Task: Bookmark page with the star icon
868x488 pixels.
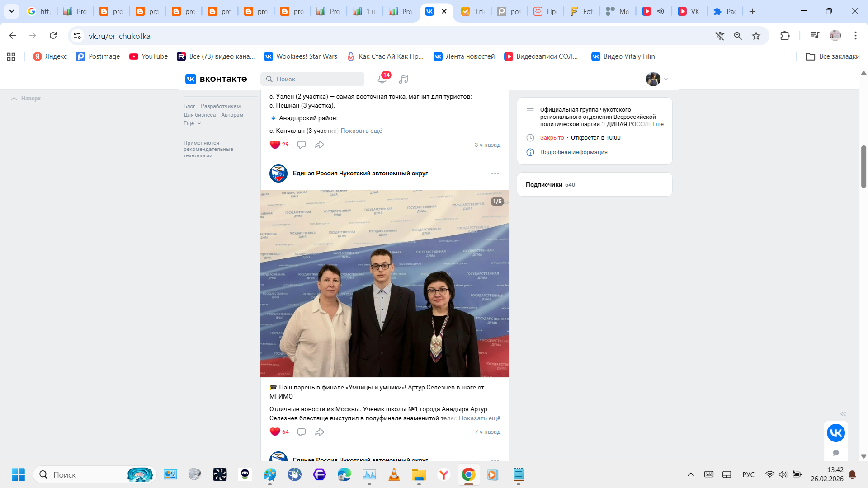Action: click(756, 36)
